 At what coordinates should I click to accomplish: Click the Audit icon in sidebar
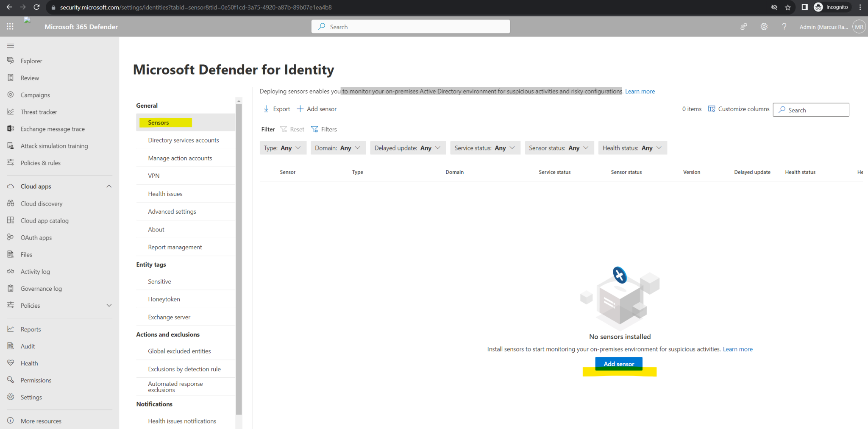coord(11,346)
